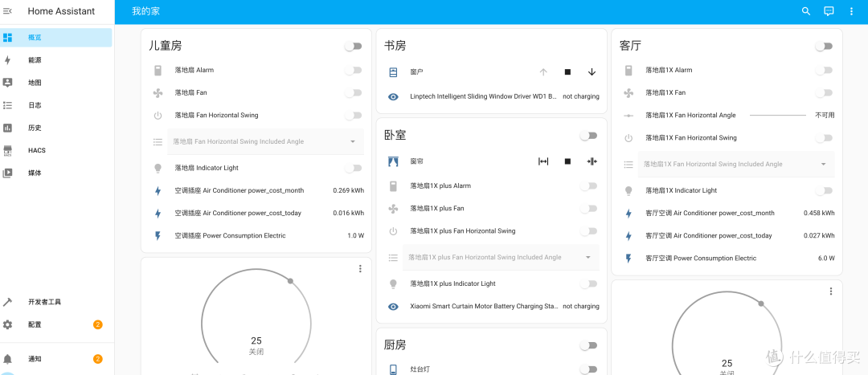
Task: Click the 客厅 thermostat dial handle
Action: pyautogui.click(x=761, y=304)
